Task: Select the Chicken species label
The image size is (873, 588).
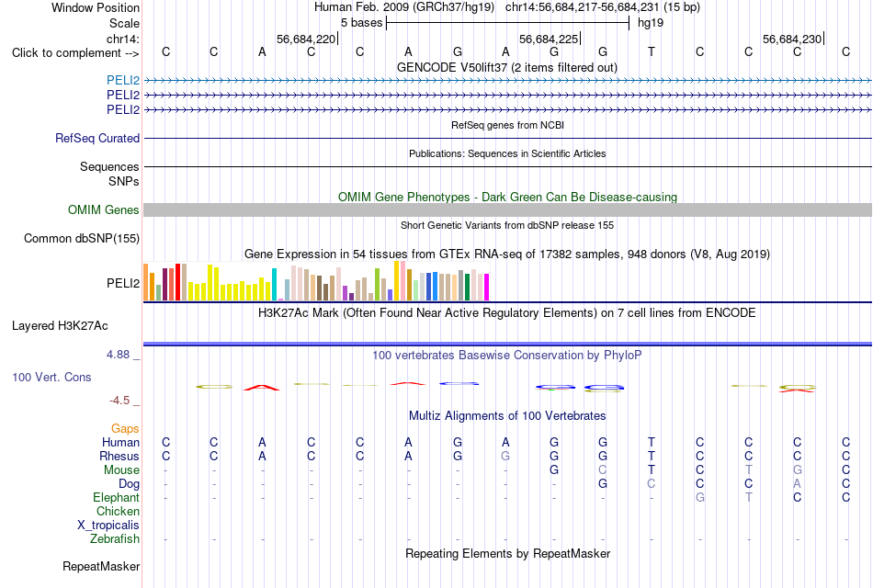Action: coord(118,511)
